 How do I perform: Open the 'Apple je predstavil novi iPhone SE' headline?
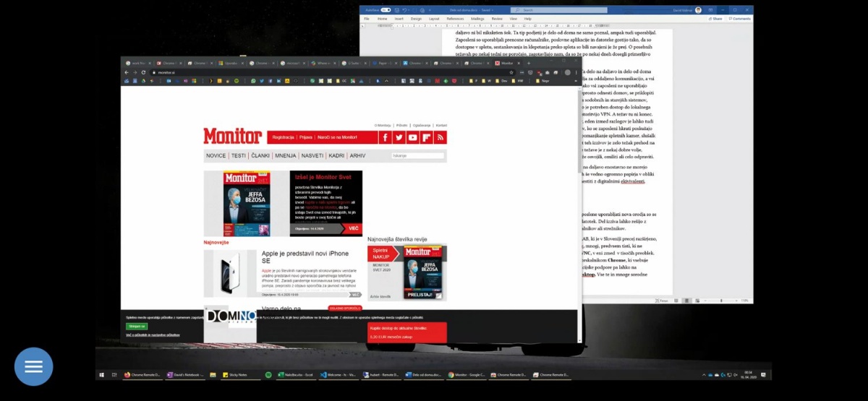coord(305,257)
